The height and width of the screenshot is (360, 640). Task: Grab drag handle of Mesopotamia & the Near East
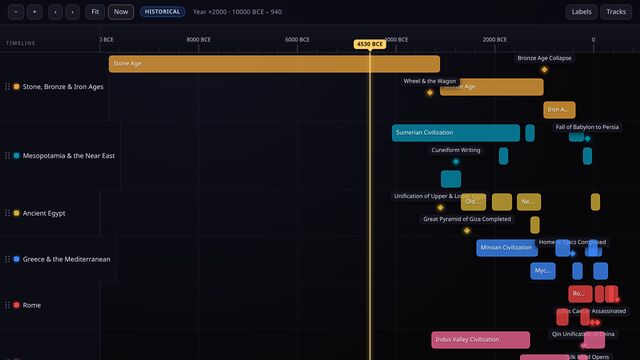point(7,156)
